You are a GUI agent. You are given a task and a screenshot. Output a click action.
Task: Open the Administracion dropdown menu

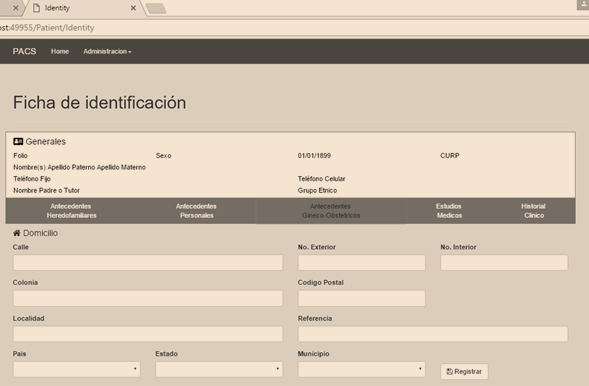click(x=107, y=51)
